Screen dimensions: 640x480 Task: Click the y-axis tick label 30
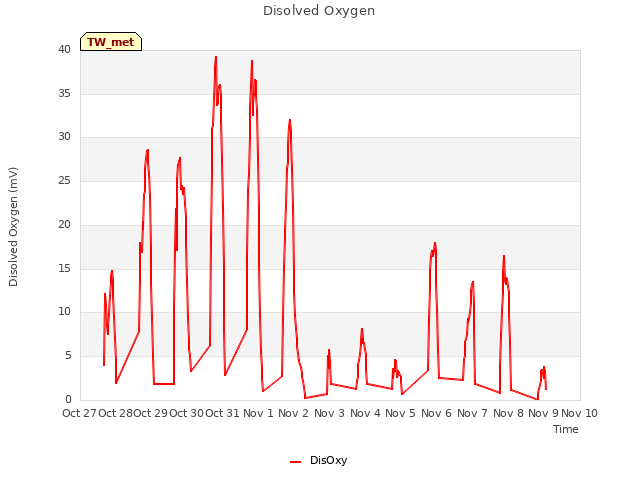click(64, 137)
